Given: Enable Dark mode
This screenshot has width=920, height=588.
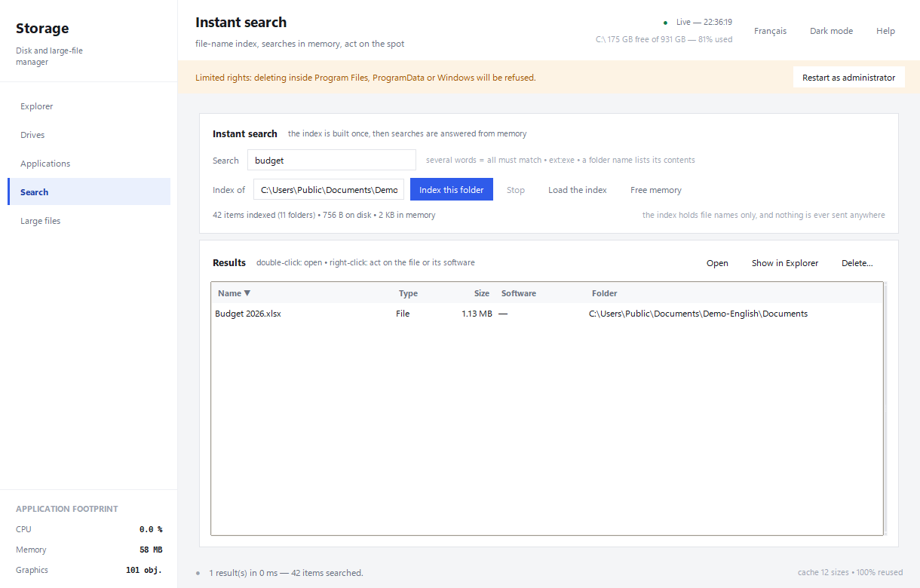Looking at the screenshot, I should pos(831,31).
